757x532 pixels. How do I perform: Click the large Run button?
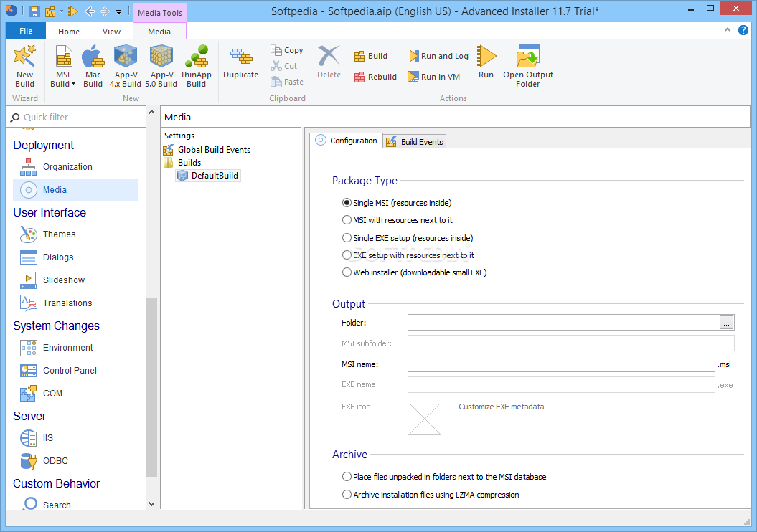(x=486, y=62)
